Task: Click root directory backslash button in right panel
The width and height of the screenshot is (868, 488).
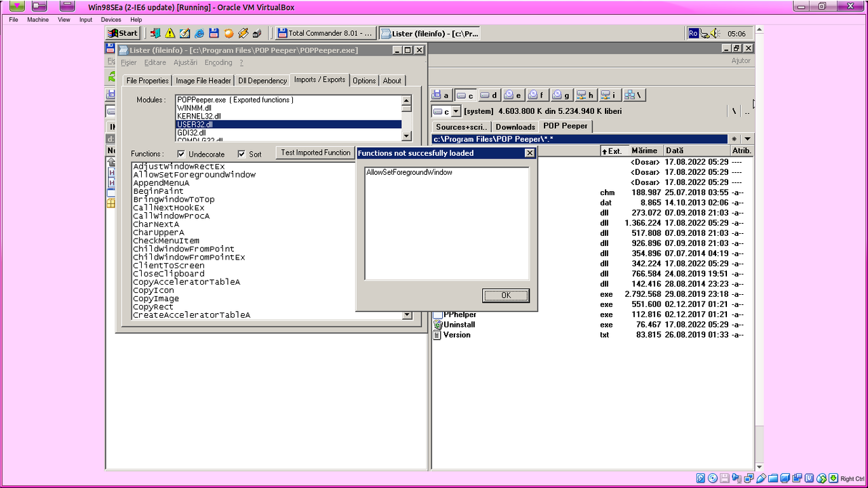Action: click(734, 111)
